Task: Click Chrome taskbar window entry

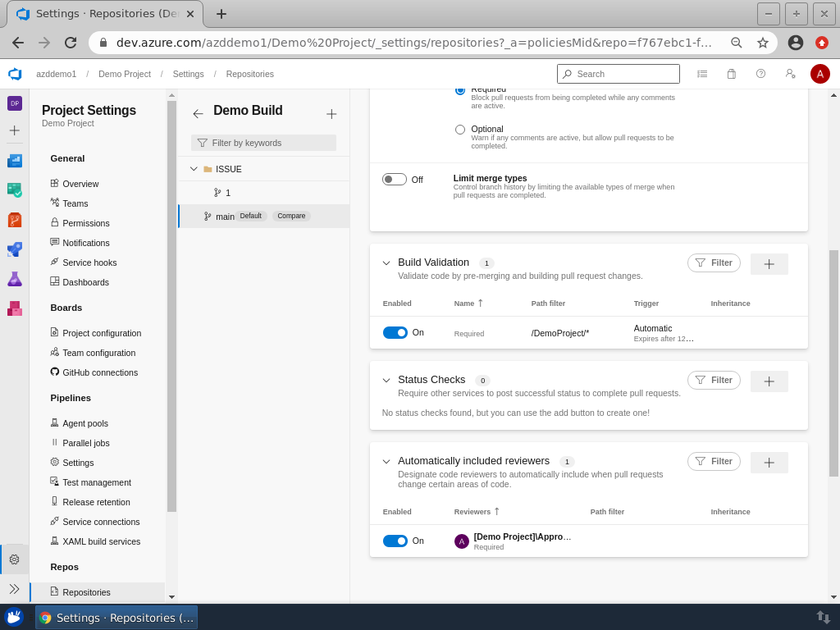Action: 116,618
